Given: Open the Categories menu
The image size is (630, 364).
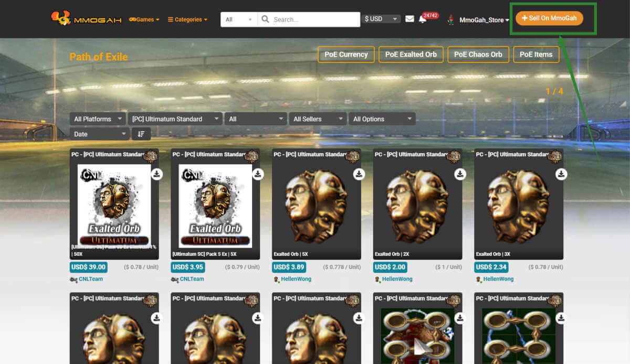Looking at the screenshot, I should click(187, 19).
